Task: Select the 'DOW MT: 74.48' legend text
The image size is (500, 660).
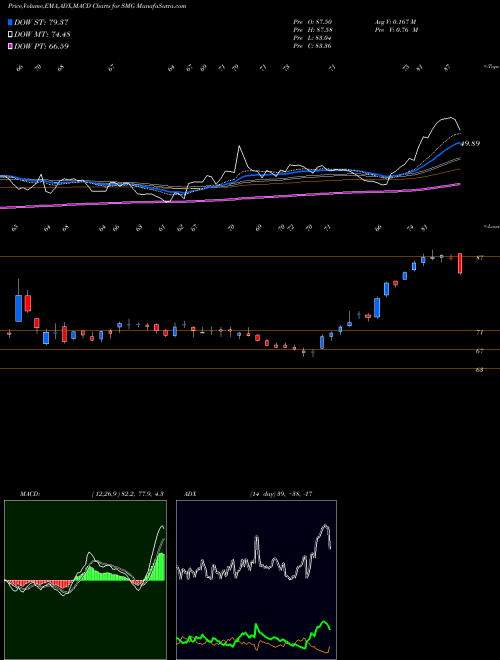Action: point(42,34)
